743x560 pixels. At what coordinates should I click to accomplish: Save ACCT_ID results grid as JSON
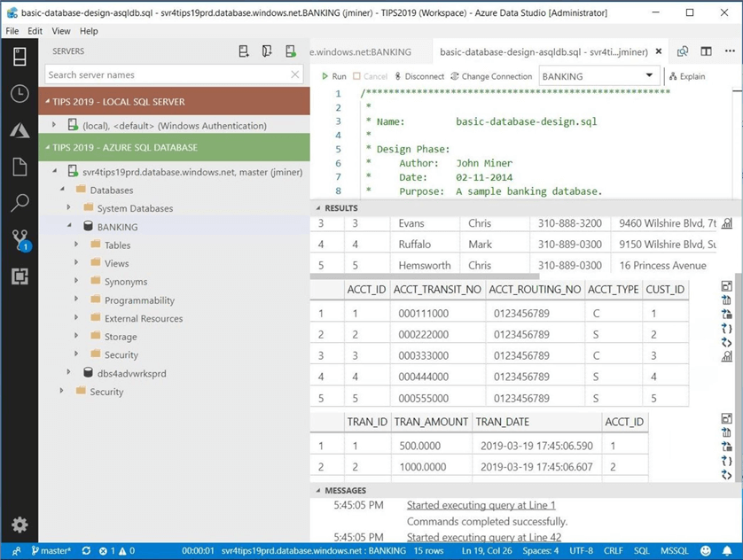pos(726,328)
